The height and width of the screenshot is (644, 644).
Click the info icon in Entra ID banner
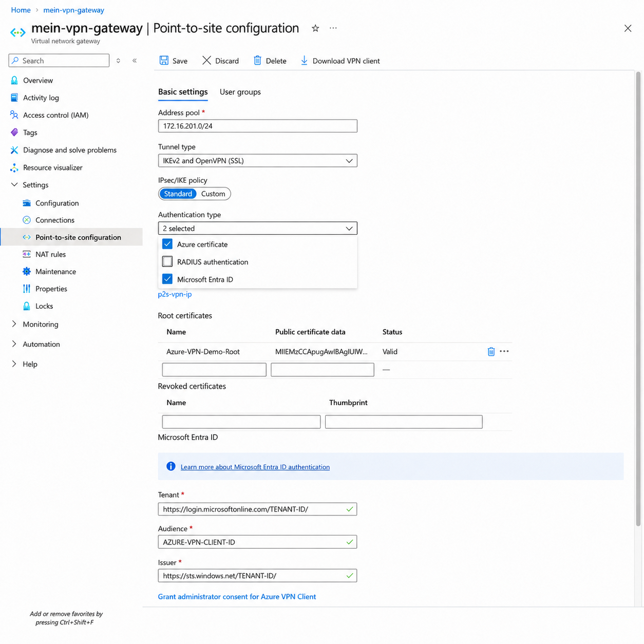[171, 466]
